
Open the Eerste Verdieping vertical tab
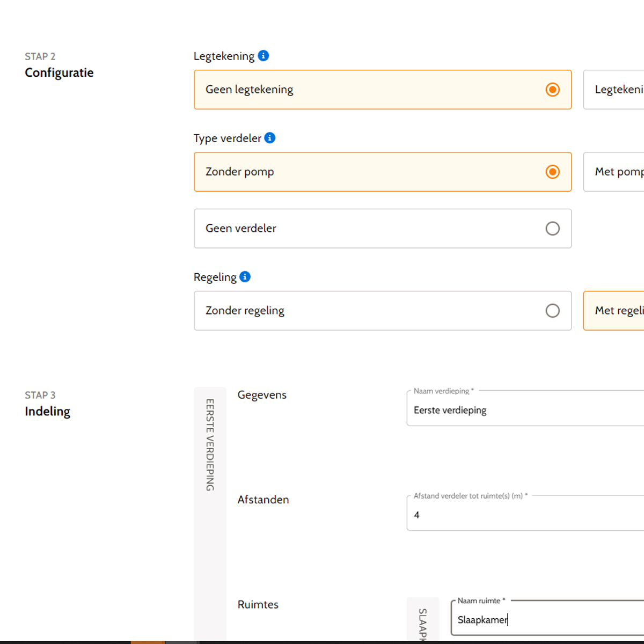click(x=210, y=445)
